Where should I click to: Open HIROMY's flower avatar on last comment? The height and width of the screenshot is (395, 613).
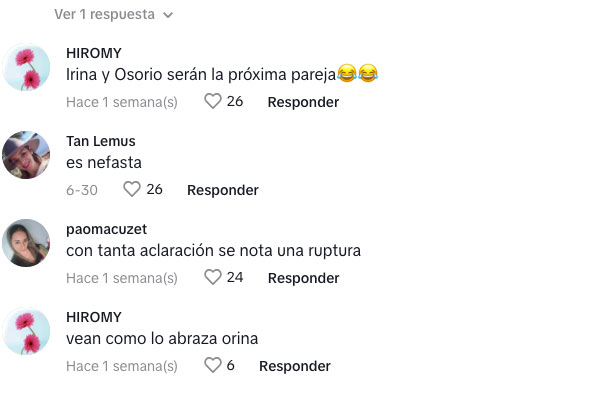(x=26, y=331)
